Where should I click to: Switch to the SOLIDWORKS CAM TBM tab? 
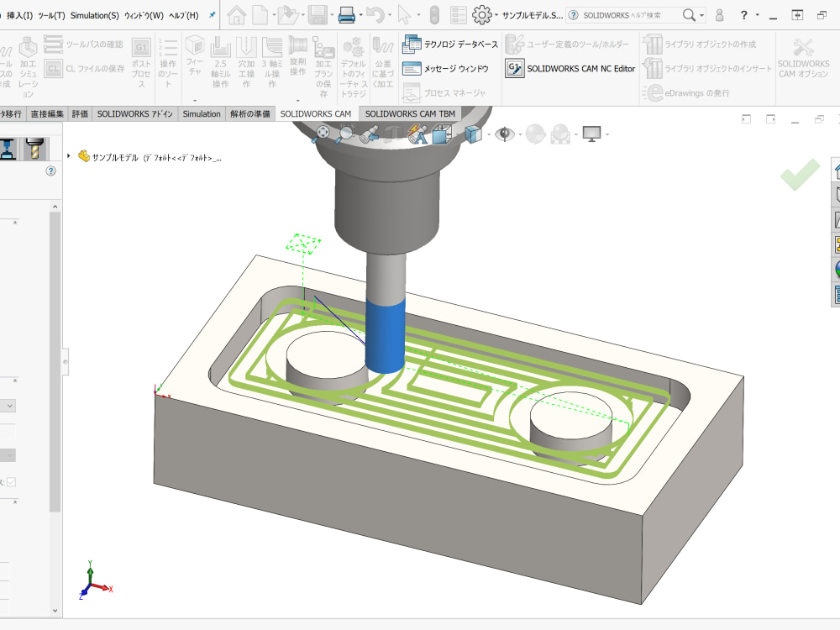pyautogui.click(x=411, y=113)
